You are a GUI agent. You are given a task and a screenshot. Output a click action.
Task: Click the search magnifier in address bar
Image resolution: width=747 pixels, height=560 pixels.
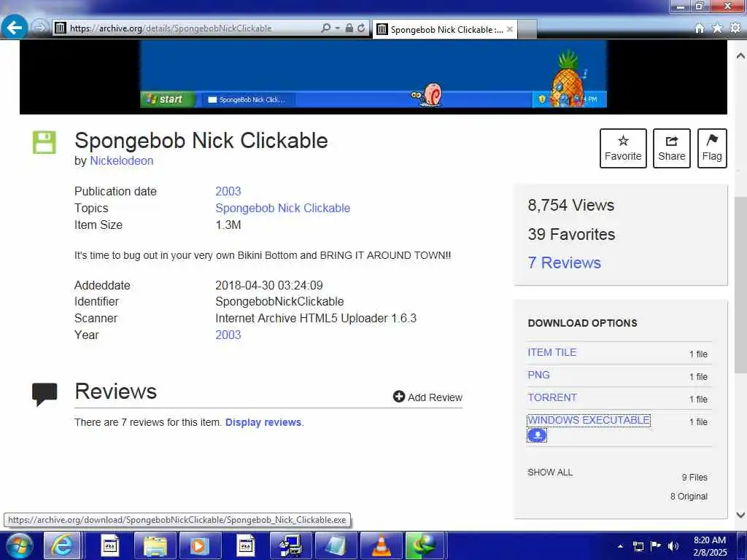(326, 28)
